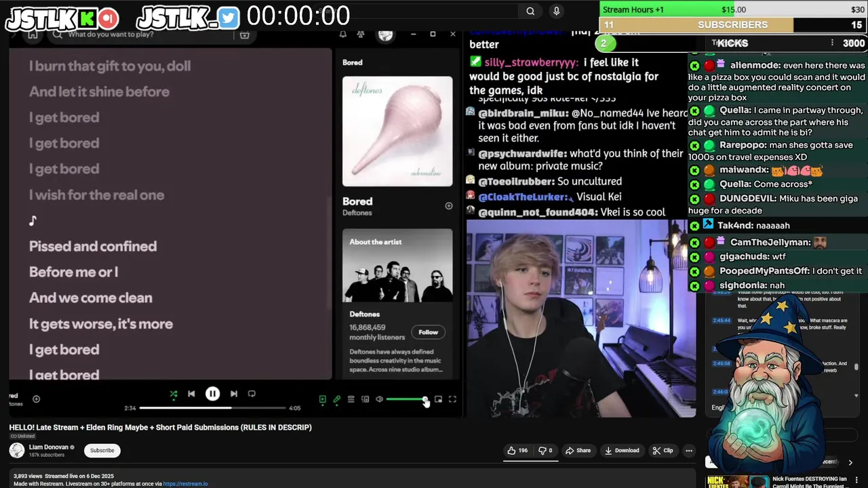Open Spotify Friend Activity icon
The height and width of the screenshot is (488, 868).
coord(361,35)
